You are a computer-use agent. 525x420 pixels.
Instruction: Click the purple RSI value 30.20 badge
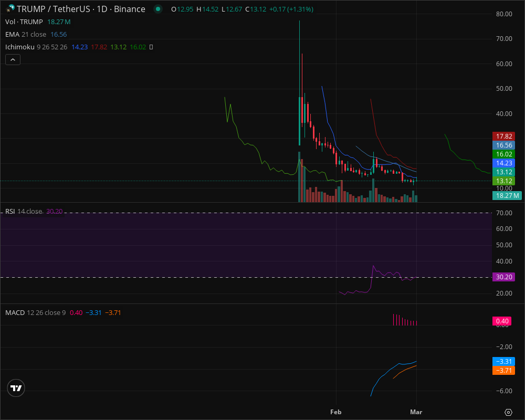click(x=503, y=277)
